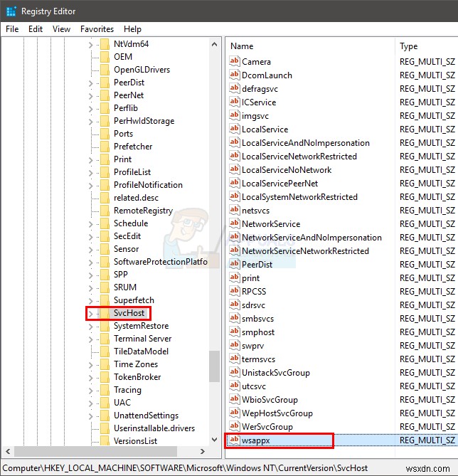
Task: Open the Edit menu
Action: (36, 29)
